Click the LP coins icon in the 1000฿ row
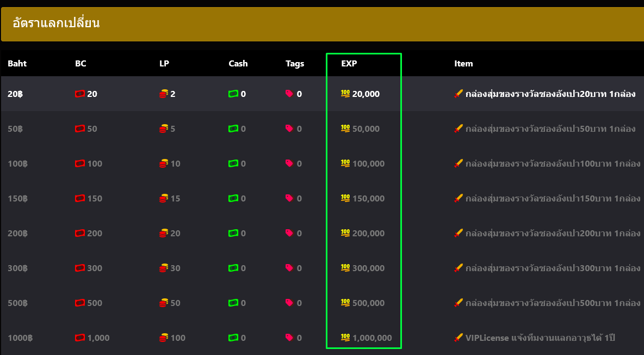Viewport: 644px width, 355px height. (164, 338)
